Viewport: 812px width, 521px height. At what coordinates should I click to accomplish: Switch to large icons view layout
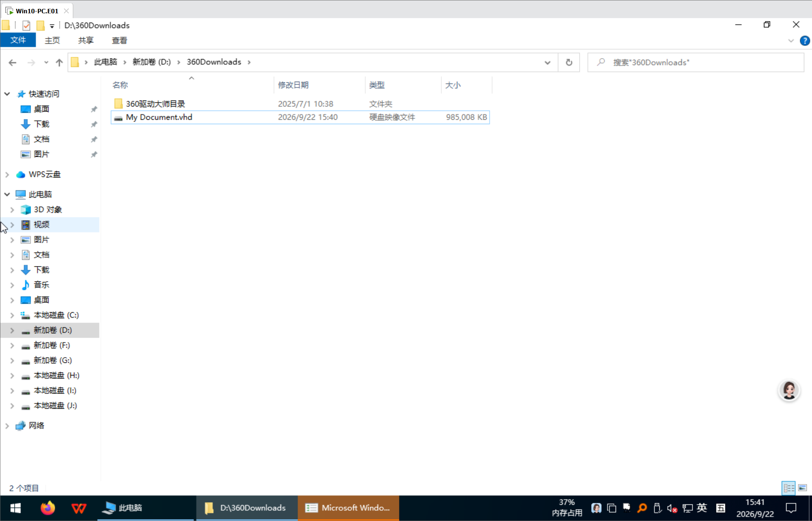point(802,488)
